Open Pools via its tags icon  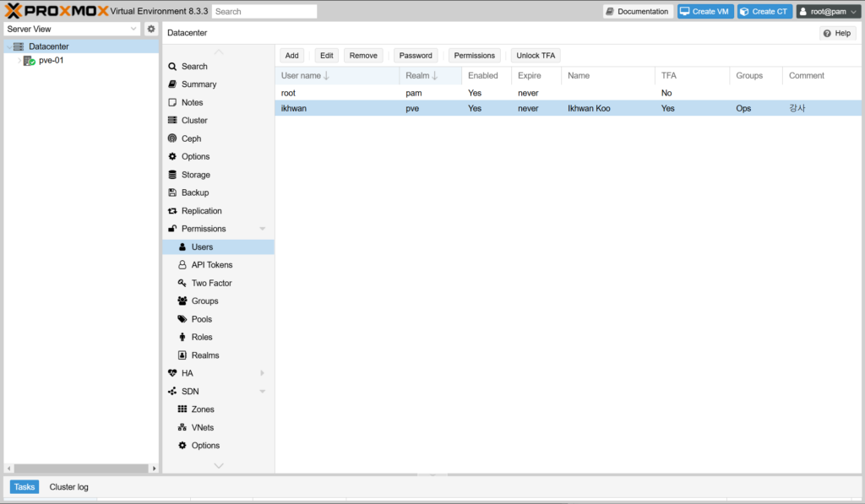point(182,319)
